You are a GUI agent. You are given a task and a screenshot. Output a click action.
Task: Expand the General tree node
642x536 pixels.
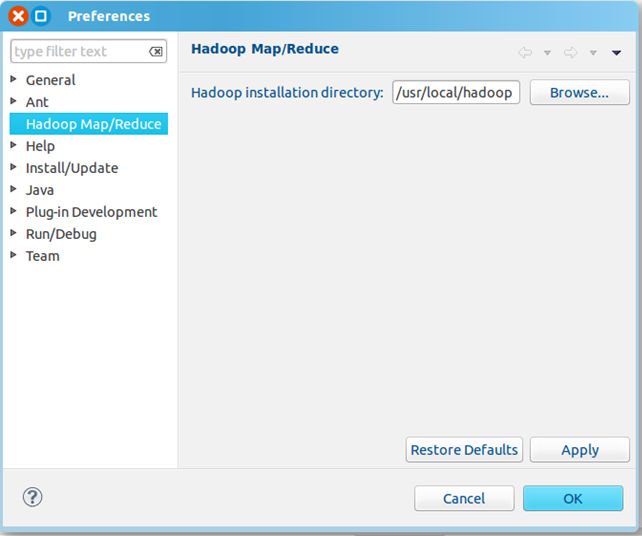click(x=13, y=79)
